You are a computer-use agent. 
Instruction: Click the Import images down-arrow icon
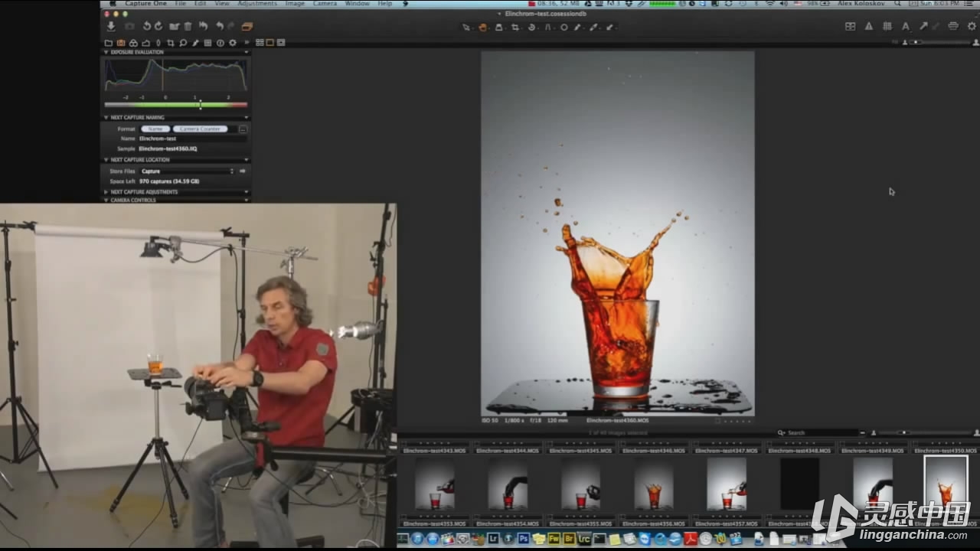(111, 27)
